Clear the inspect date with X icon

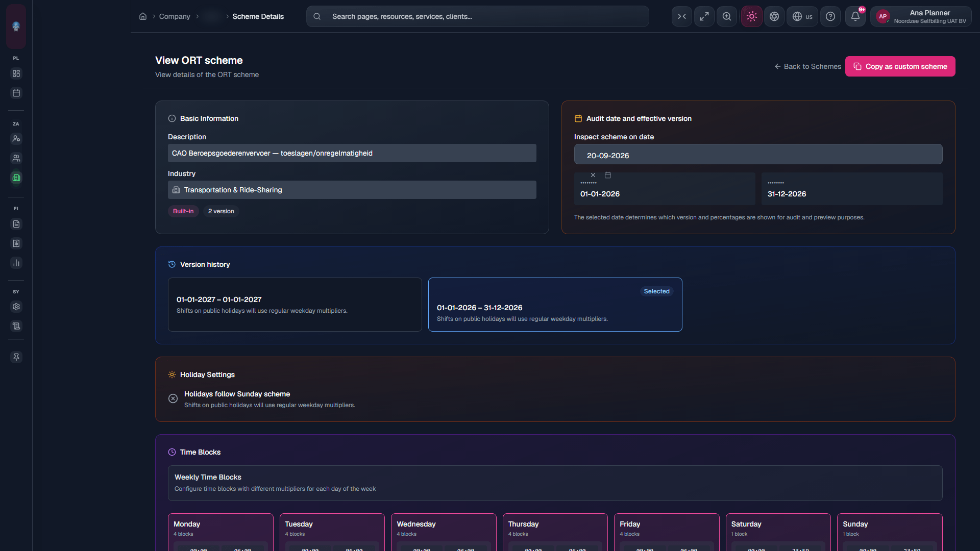593,175
